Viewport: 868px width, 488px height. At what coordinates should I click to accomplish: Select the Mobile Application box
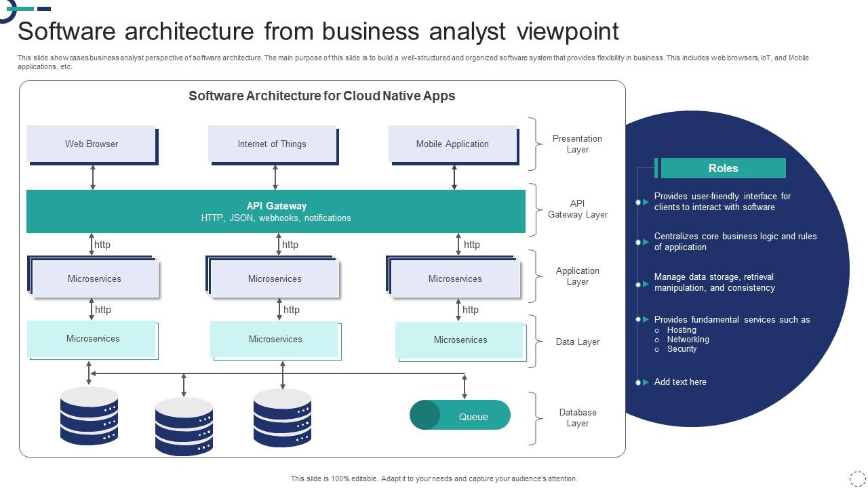click(453, 144)
